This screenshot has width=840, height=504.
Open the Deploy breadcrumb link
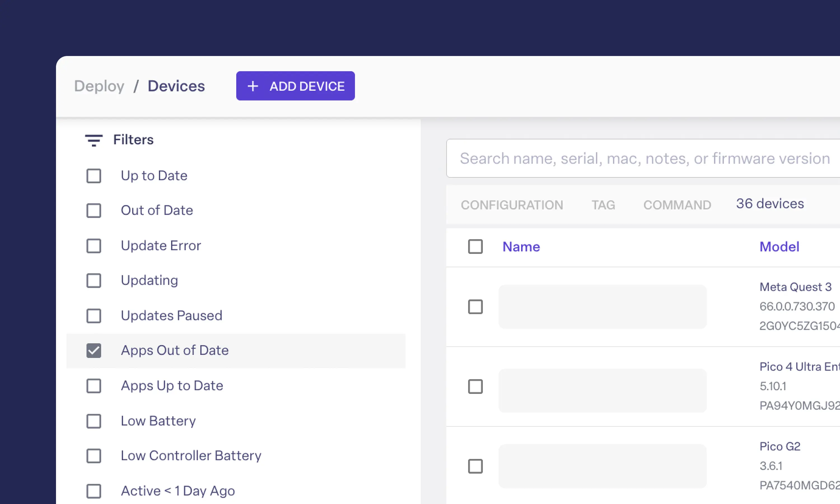[99, 86]
